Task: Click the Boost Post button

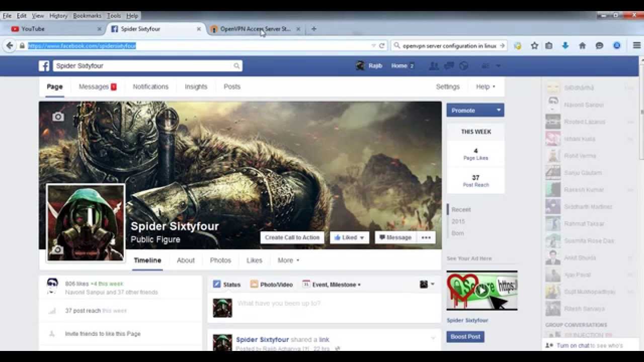Action: tap(465, 337)
